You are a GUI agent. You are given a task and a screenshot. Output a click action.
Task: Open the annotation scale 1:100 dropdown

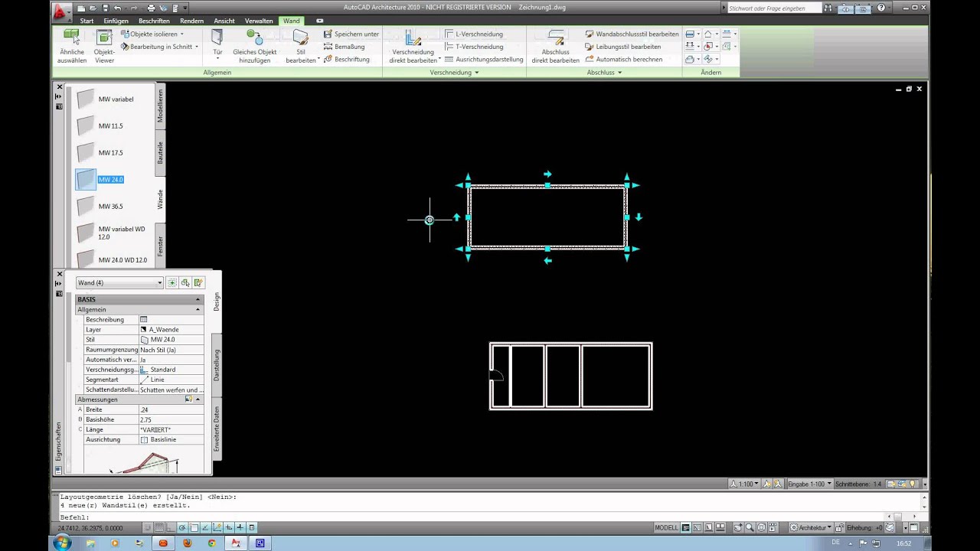744,484
